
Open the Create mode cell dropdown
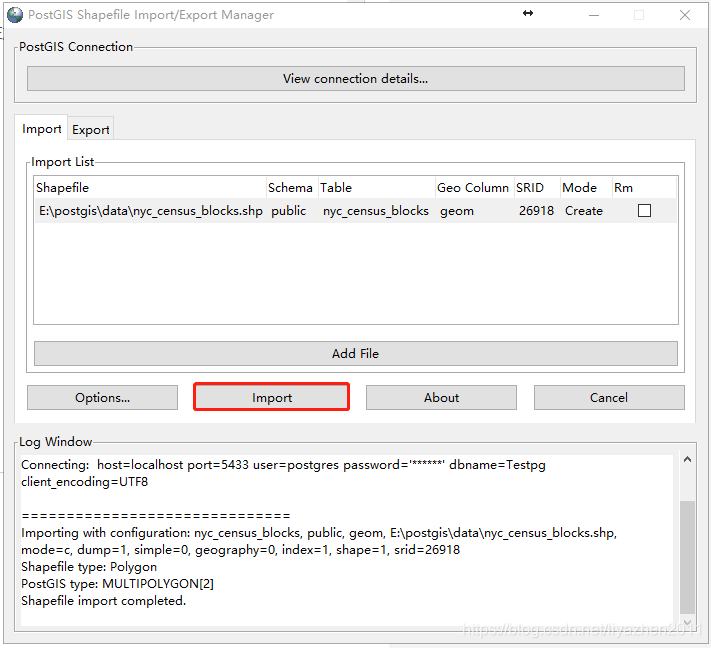[584, 211]
